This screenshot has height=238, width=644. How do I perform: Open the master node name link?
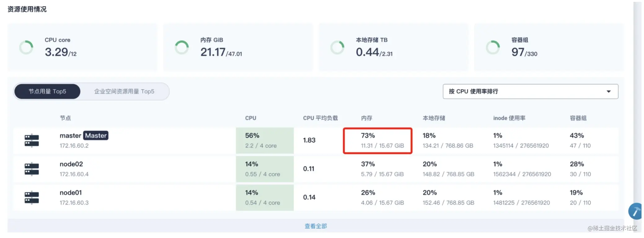(70, 135)
